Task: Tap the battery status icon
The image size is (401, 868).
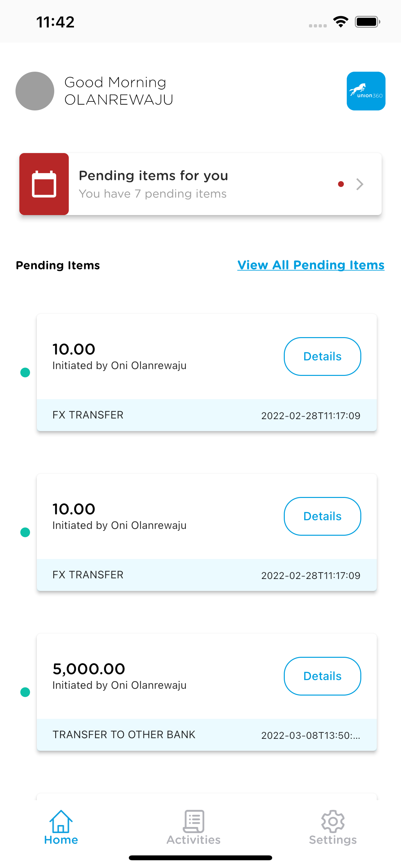Action: pos(367,22)
